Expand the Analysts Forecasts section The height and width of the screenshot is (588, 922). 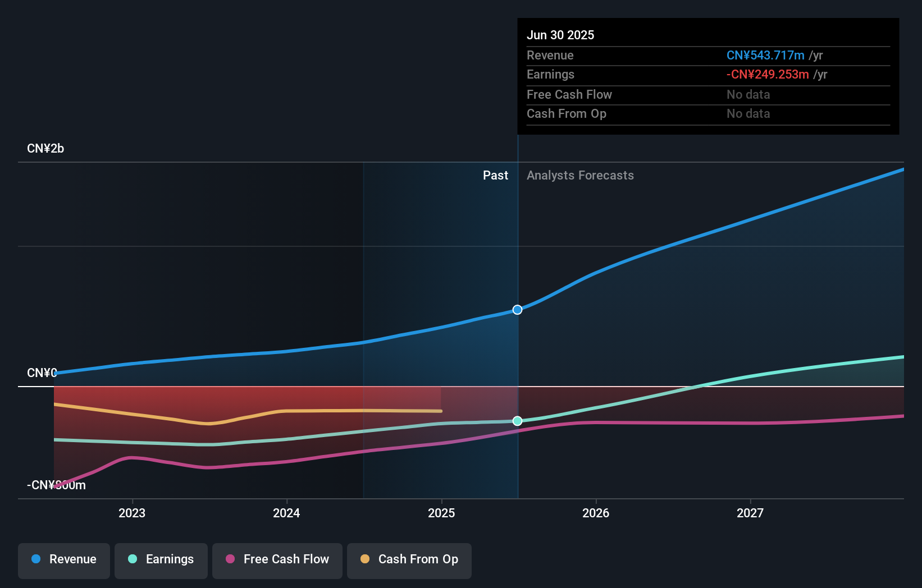click(580, 175)
